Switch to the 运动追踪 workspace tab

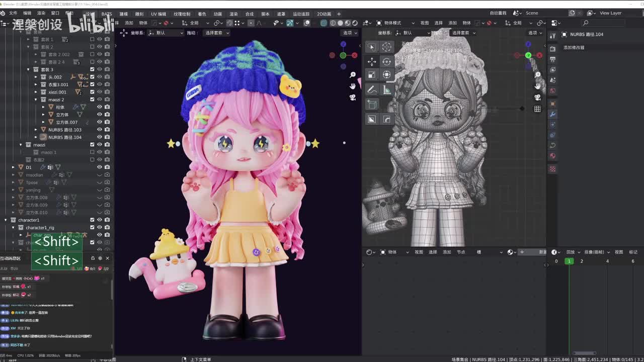click(301, 14)
